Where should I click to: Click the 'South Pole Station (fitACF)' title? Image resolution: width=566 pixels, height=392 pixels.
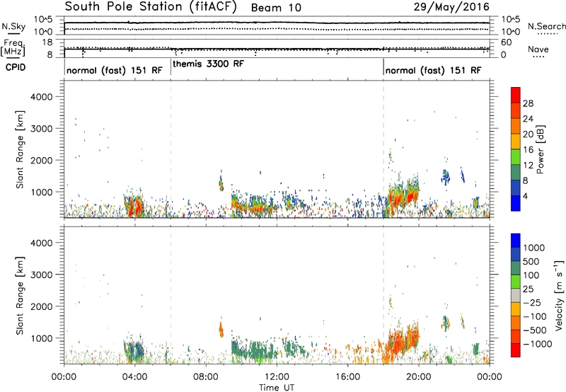point(151,7)
